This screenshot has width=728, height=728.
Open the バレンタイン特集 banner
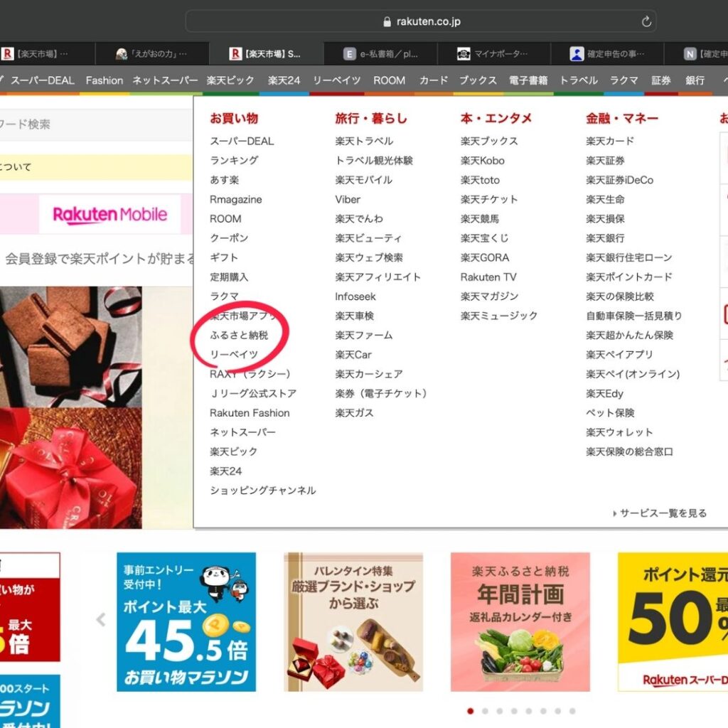tap(353, 621)
